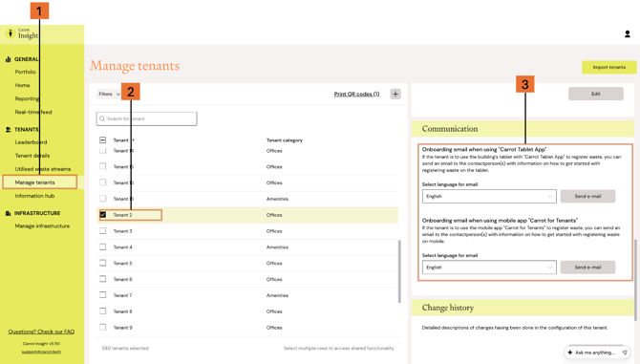Click the Tenant category column header

pos(285,140)
